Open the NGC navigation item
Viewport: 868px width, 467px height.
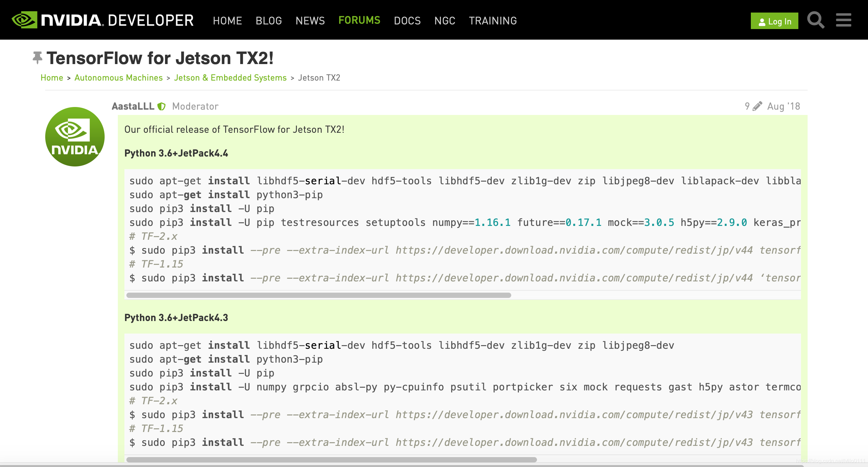click(x=445, y=21)
